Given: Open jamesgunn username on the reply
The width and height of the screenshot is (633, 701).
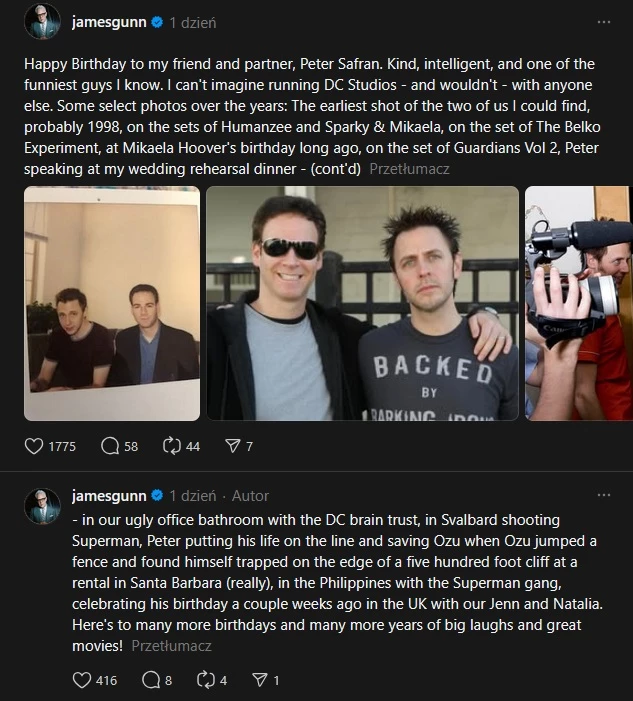Looking at the screenshot, I should (109, 495).
